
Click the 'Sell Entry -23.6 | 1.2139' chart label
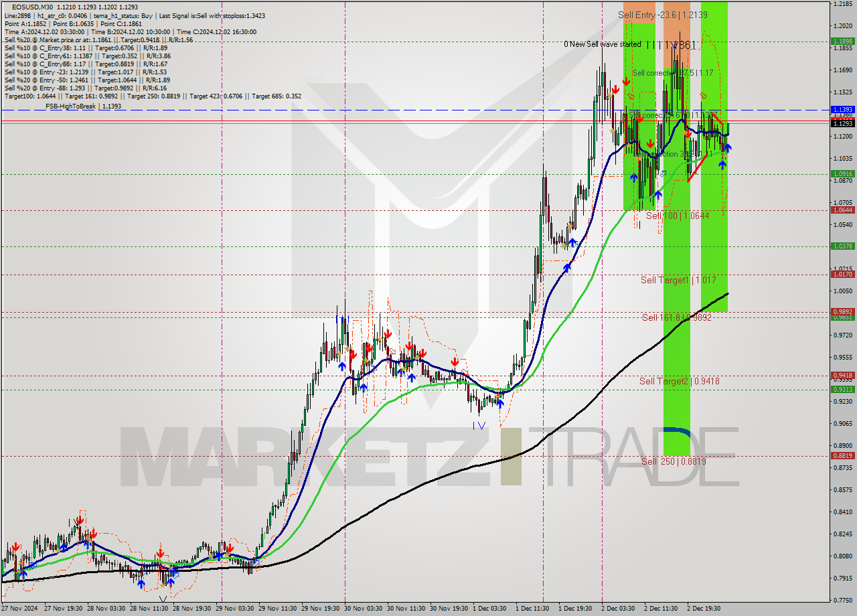pos(662,14)
